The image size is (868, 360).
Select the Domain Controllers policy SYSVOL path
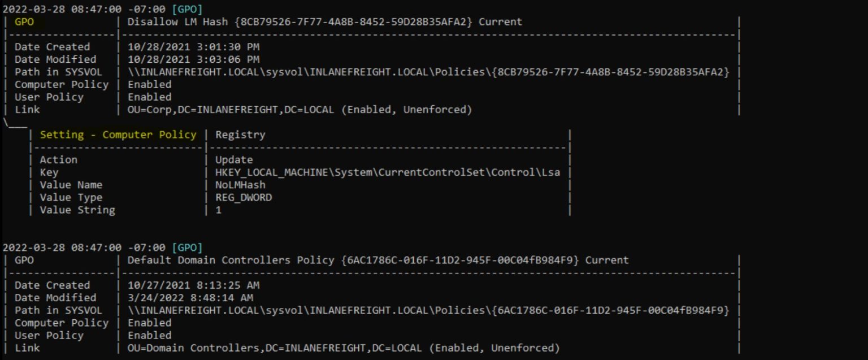[428, 310]
